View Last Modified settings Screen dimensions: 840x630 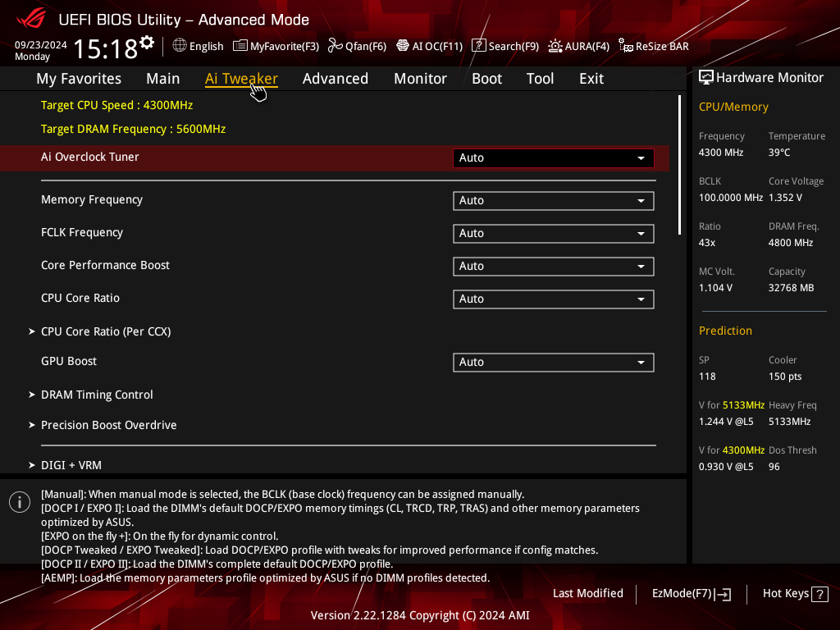point(587,594)
